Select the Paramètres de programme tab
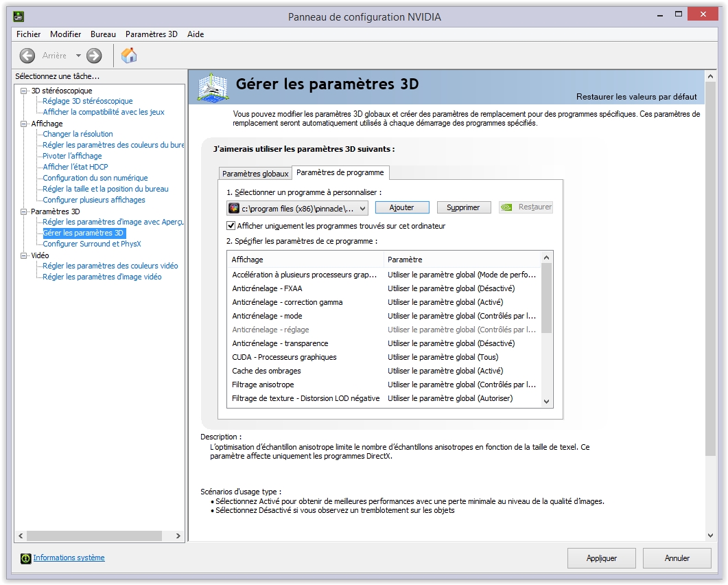This screenshot has height=585, width=728. coord(340,172)
